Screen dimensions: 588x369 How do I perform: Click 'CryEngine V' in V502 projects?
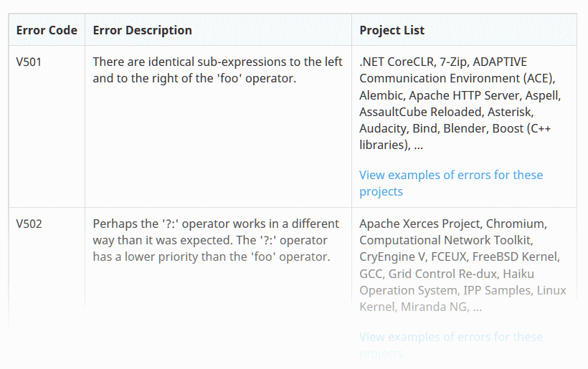pos(394,257)
